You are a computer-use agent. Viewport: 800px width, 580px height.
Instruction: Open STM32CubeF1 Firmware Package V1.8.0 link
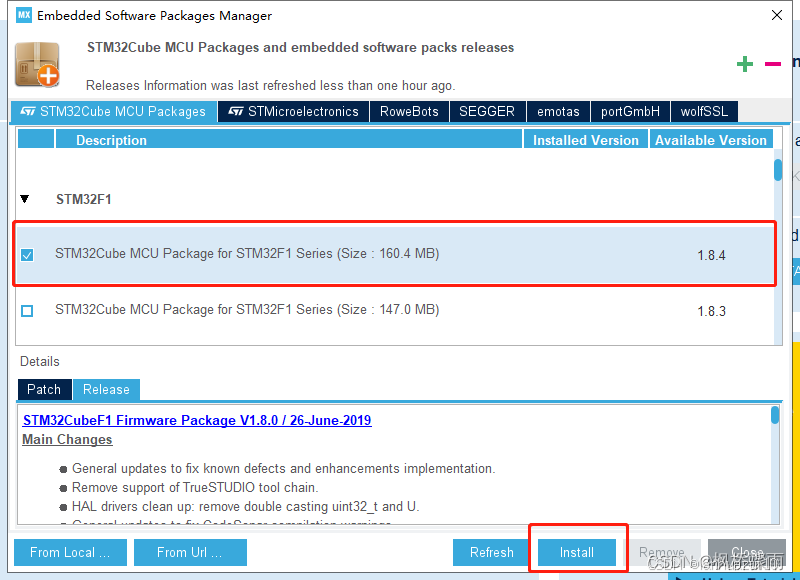197,420
